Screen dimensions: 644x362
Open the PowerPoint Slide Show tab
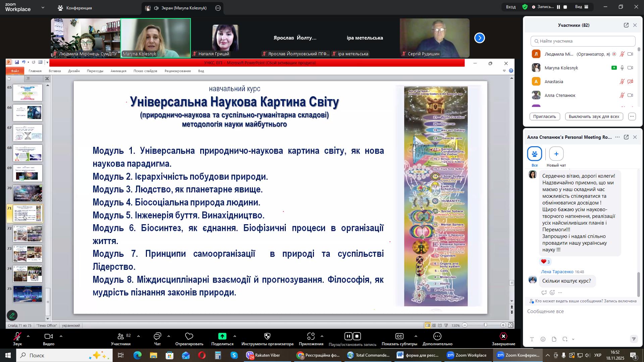click(145, 71)
